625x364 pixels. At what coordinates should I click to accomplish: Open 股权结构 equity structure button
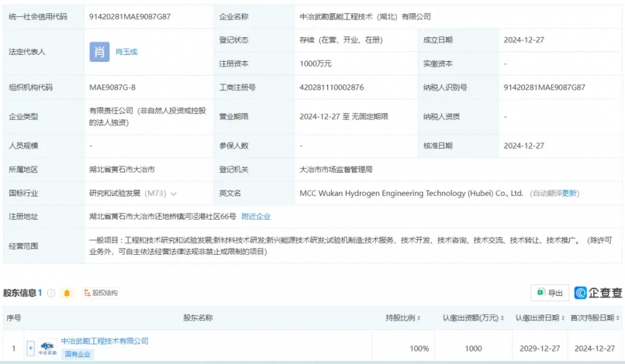coord(101,293)
